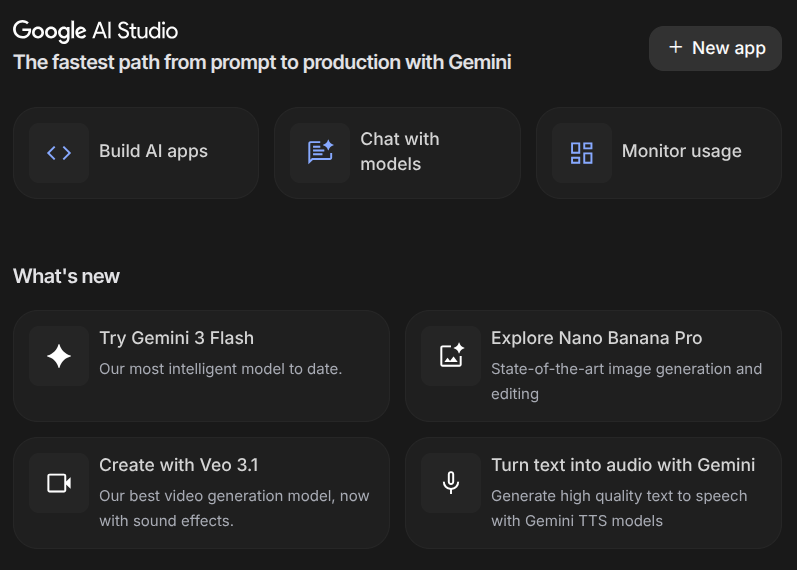Click the text to audio microphone icon
The image size is (797, 570).
point(451,483)
